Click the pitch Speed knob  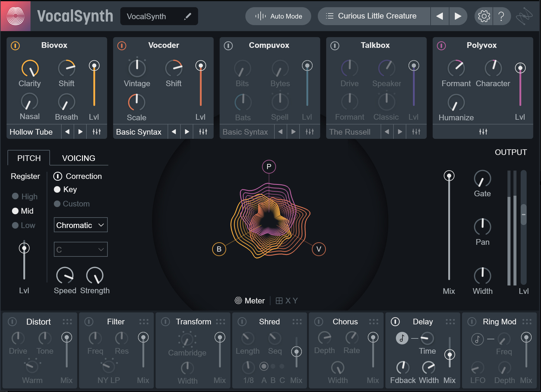pyautogui.click(x=65, y=275)
